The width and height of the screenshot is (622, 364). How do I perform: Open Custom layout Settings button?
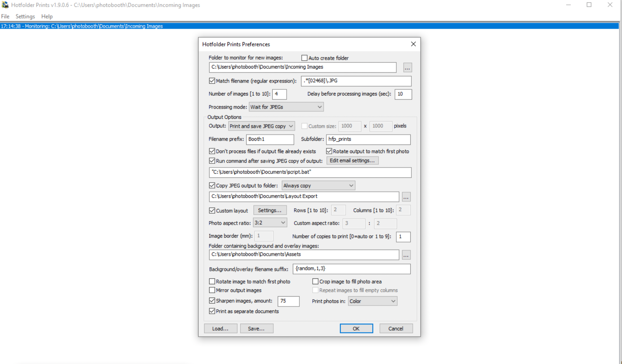(x=270, y=210)
